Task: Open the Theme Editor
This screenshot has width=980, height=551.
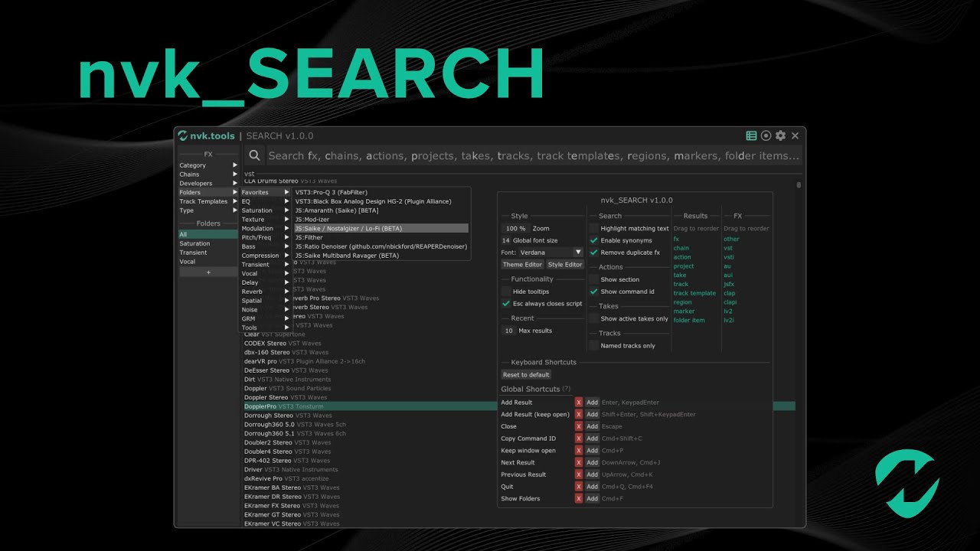Action: [x=522, y=265]
